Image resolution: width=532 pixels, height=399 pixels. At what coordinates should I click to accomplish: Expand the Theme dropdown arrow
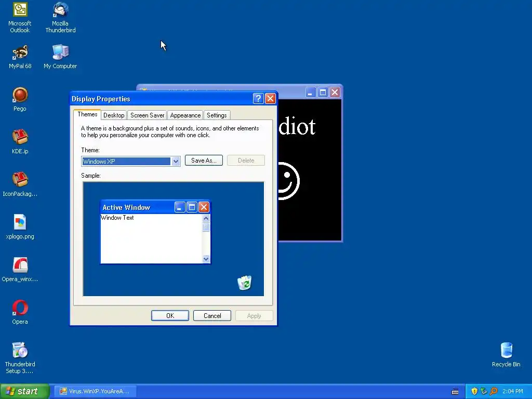coord(176,162)
